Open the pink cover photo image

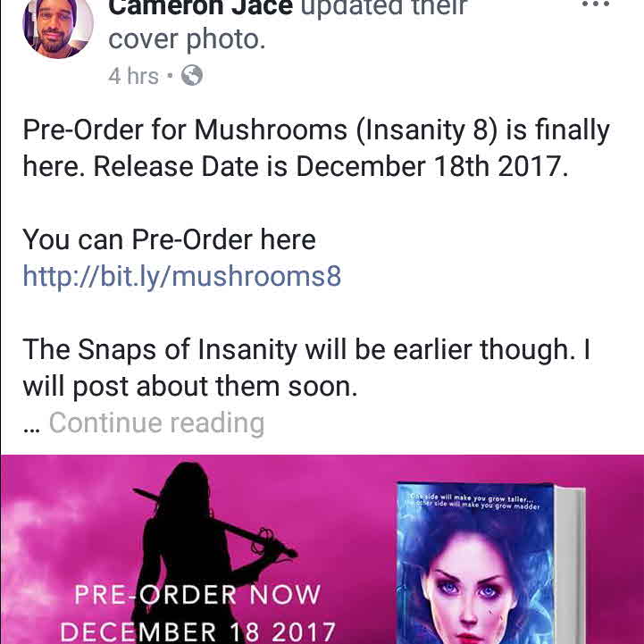click(x=322, y=549)
